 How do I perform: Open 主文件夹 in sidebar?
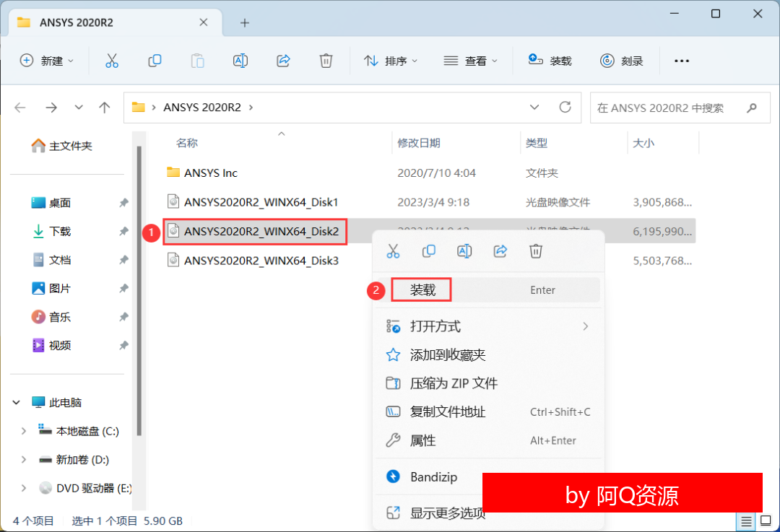click(x=62, y=146)
